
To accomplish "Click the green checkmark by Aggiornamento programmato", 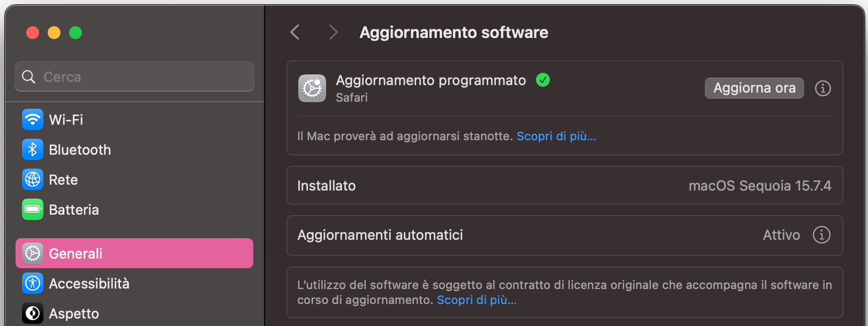I will point(543,80).
